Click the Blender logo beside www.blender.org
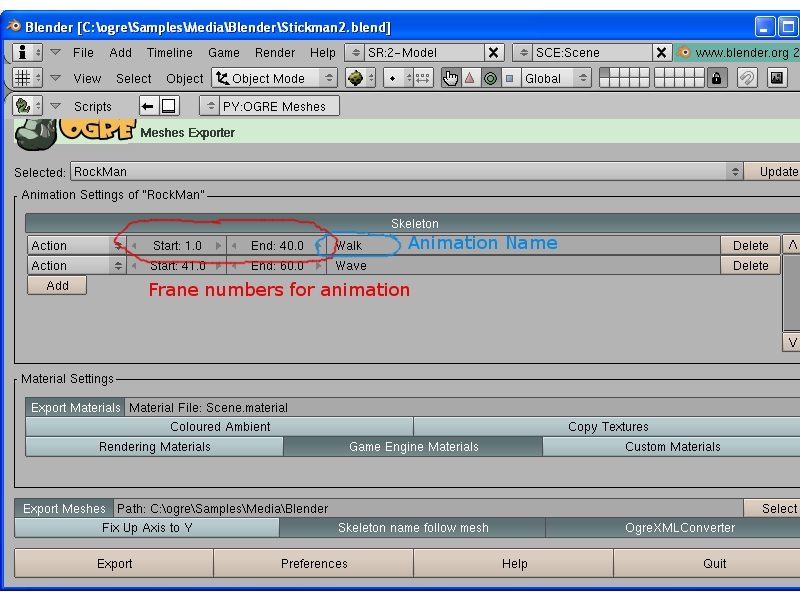This screenshot has height=600, width=800. coord(684,52)
